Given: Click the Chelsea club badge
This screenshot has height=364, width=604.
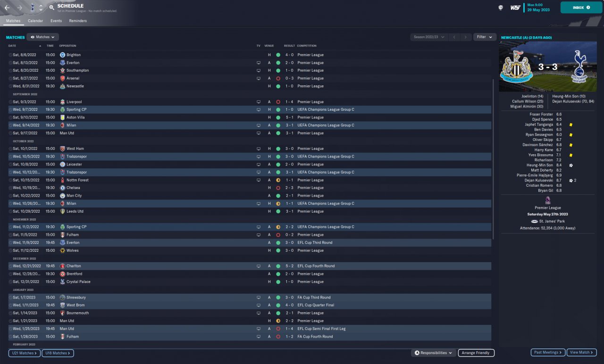Looking at the screenshot, I should (62, 188).
